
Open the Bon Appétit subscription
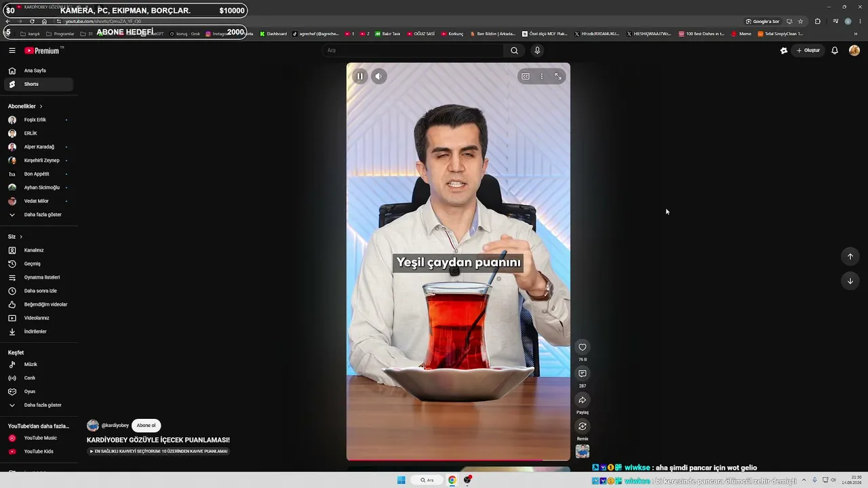(x=38, y=174)
